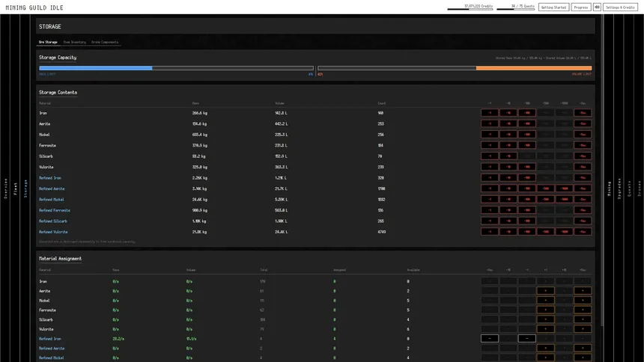Click Refined Vulcrite in Storage Contents
Viewport: 644px width, 362px height.
coord(53,232)
